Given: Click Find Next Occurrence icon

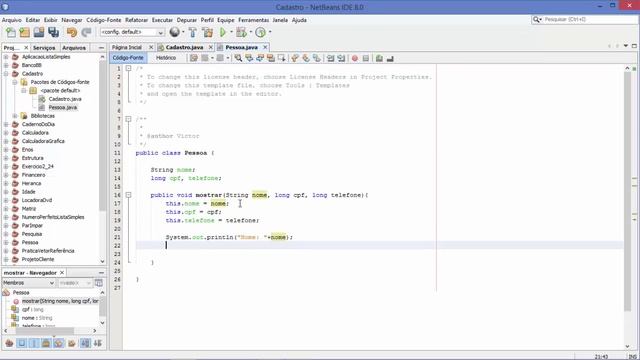Looking at the screenshot, I should [x=260, y=58].
